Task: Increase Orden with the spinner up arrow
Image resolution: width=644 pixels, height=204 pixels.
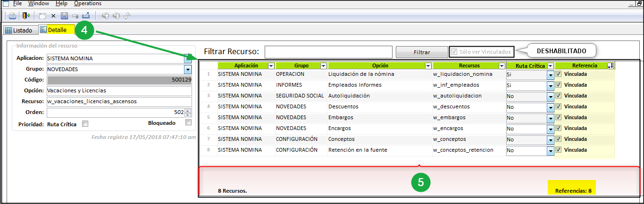Action: (188, 111)
